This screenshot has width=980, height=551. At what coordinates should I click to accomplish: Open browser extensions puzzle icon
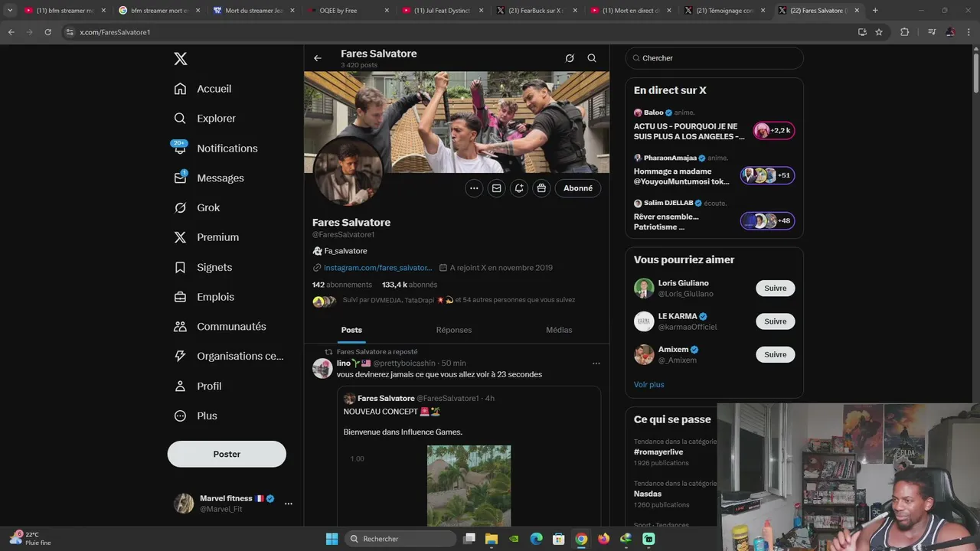pos(905,32)
